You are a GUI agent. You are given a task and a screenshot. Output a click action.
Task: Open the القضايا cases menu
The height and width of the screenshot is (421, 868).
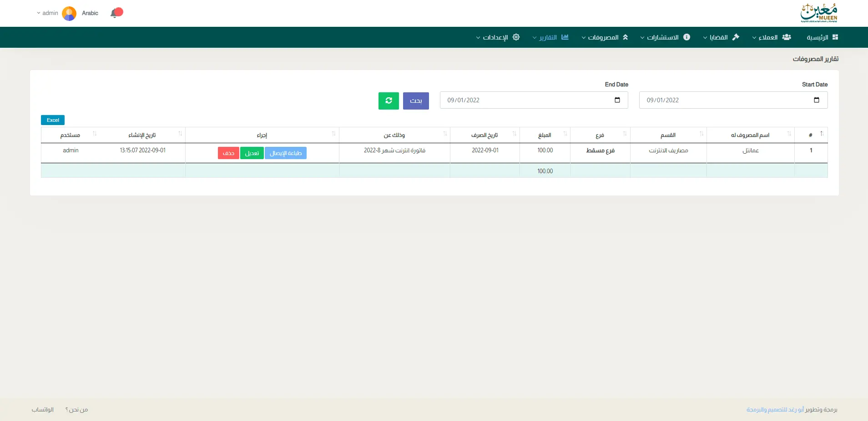tap(721, 37)
